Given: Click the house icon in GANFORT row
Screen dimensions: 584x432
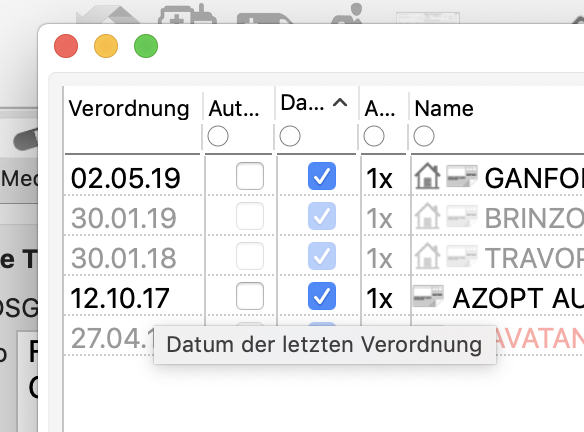Looking at the screenshot, I should pyautogui.click(x=427, y=176).
